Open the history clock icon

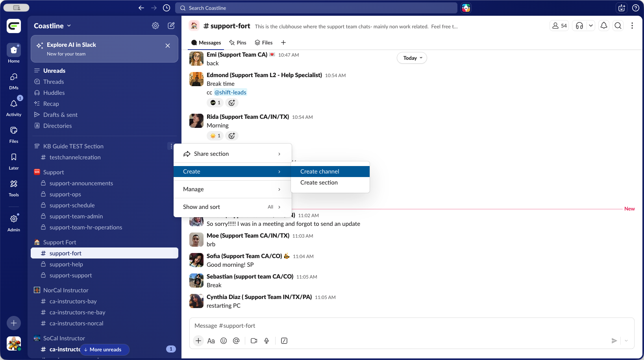[167, 8]
